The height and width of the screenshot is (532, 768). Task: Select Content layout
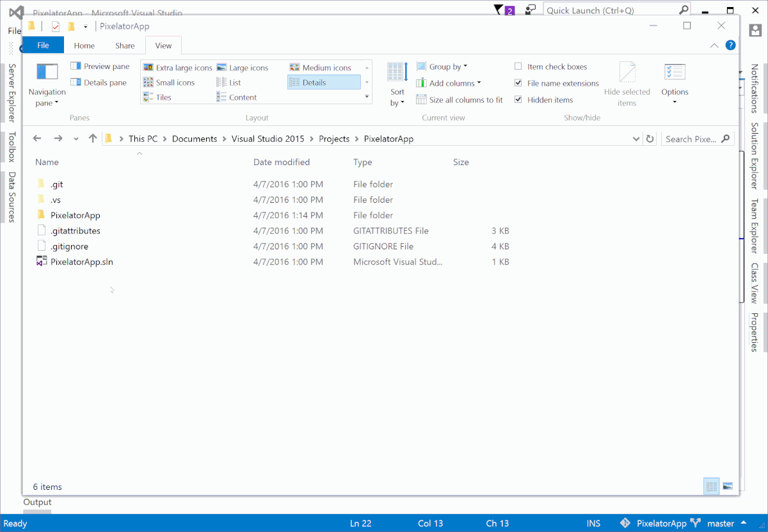(x=236, y=97)
